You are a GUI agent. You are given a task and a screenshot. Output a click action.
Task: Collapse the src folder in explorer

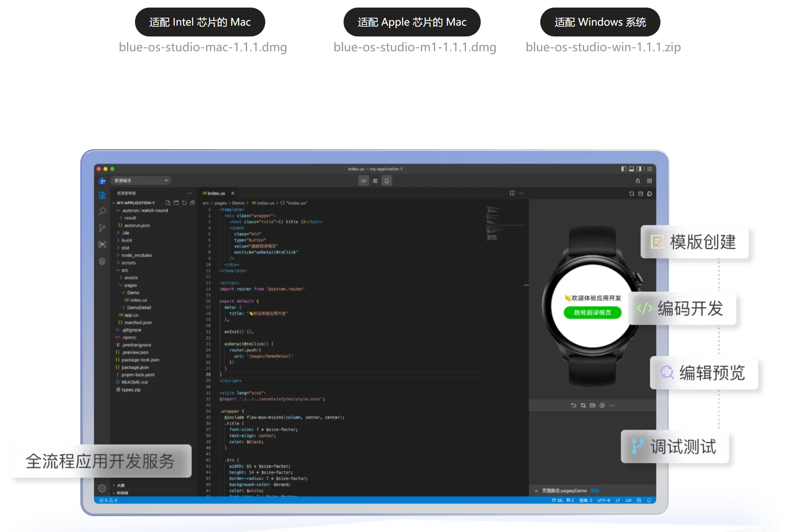125,270
